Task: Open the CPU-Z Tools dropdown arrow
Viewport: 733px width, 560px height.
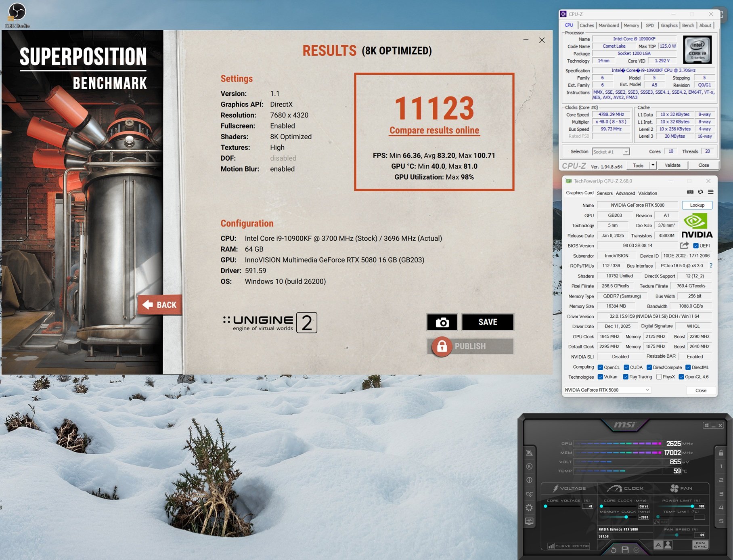Action: tap(653, 165)
